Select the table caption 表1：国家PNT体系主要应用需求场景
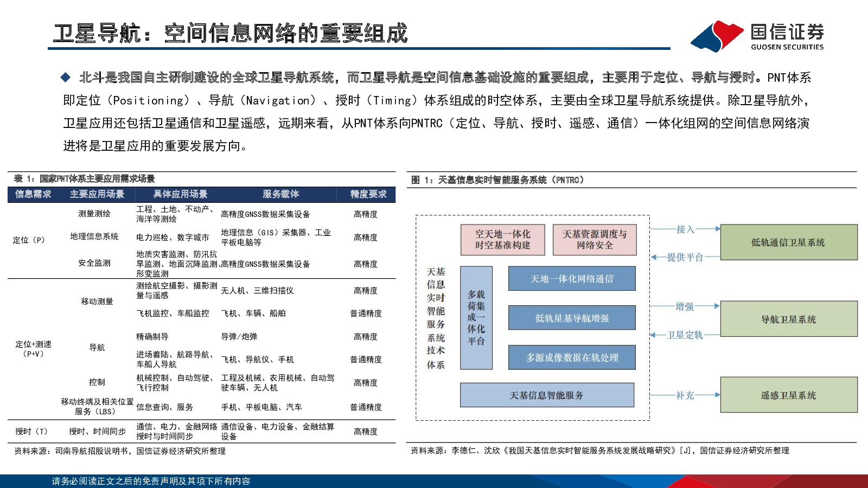Image resolution: width=868 pixels, height=488 pixels. 85,179
